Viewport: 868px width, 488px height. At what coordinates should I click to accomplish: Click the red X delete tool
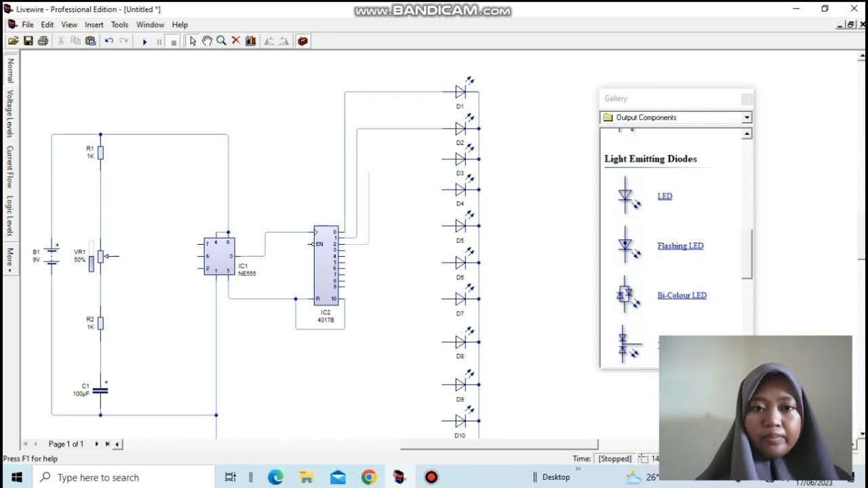(x=236, y=41)
